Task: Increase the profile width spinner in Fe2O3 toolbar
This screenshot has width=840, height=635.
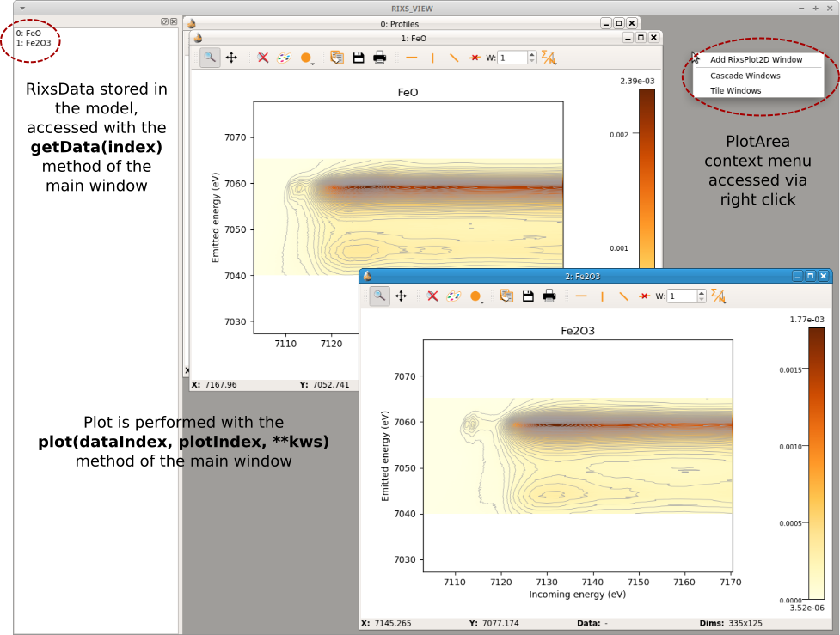Action: tap(702, 292)
